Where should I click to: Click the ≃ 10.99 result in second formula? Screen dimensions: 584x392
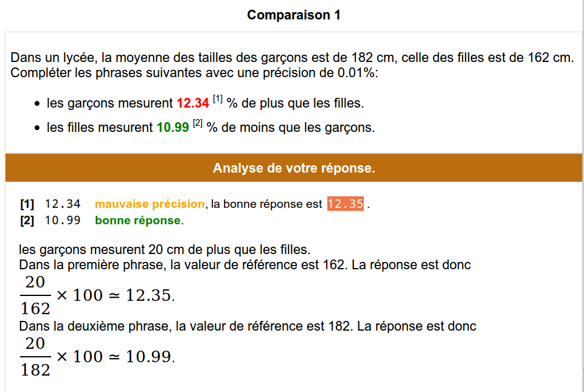coord(142,357)
